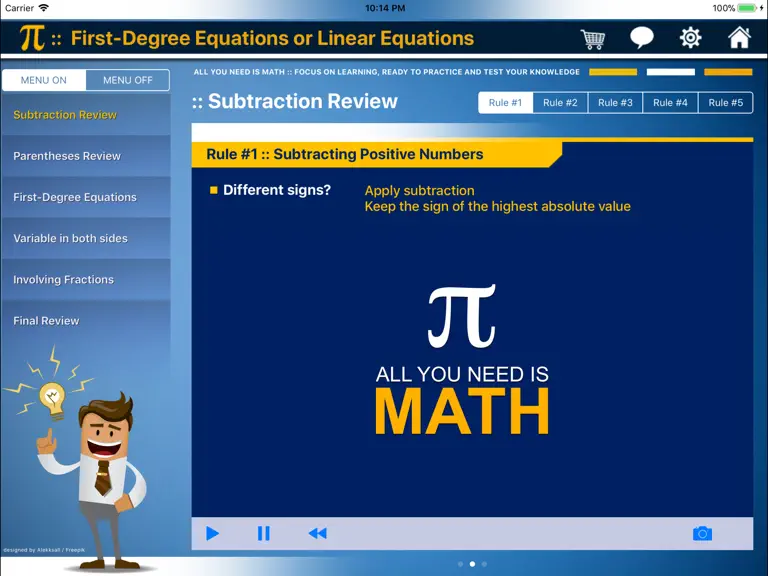Select the Rule #2 tab
The image size is (768, 576).
click(x=560, y=103)
